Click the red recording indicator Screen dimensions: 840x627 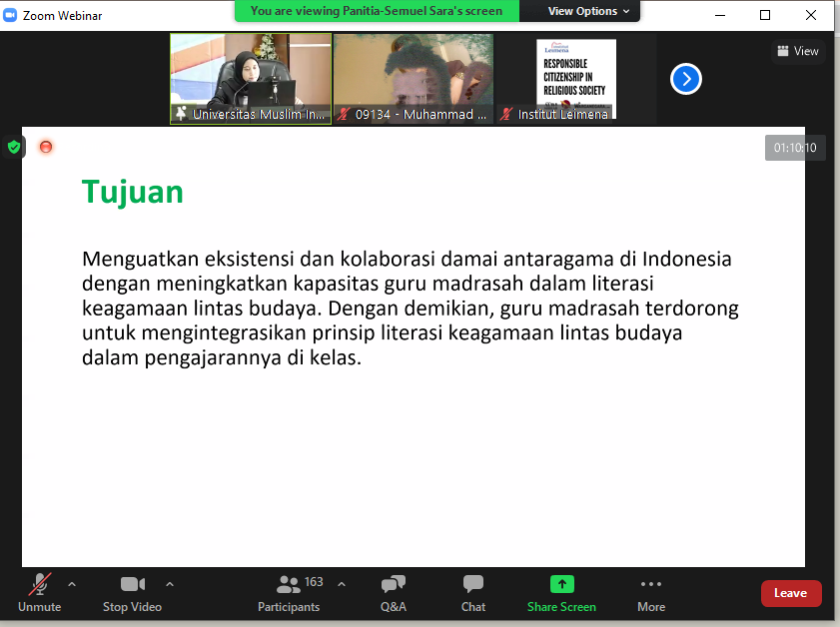point(46,147)
